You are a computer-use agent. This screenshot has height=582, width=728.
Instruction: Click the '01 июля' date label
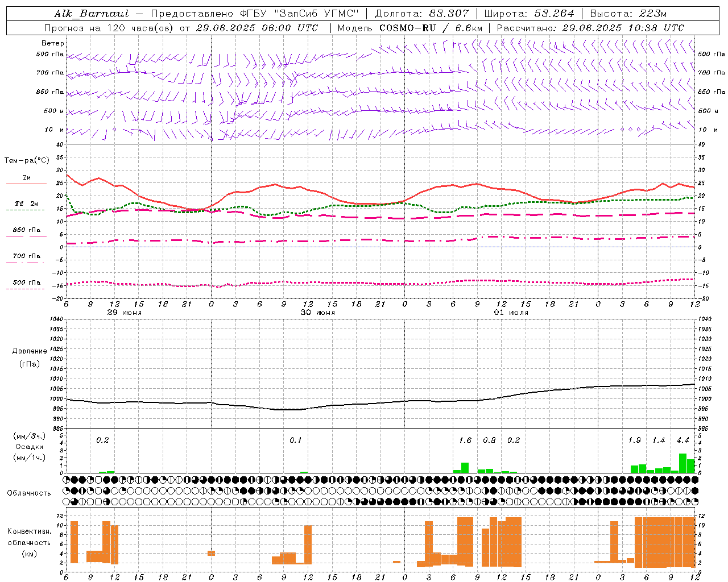coord(511,313)
